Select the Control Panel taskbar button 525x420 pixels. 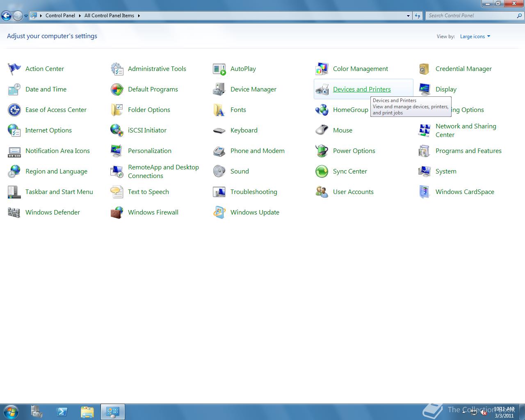click(x=113, y=412)
